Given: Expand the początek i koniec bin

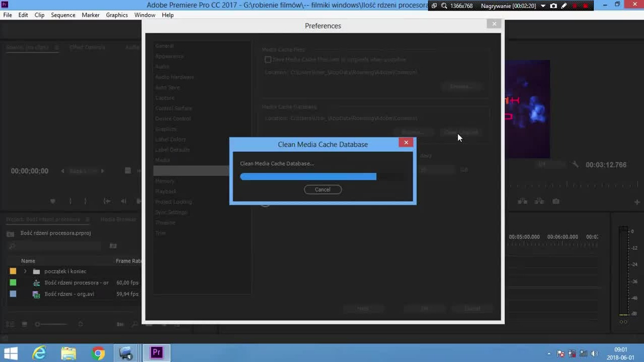Looking at the screenshot, I should coord(25,271).
